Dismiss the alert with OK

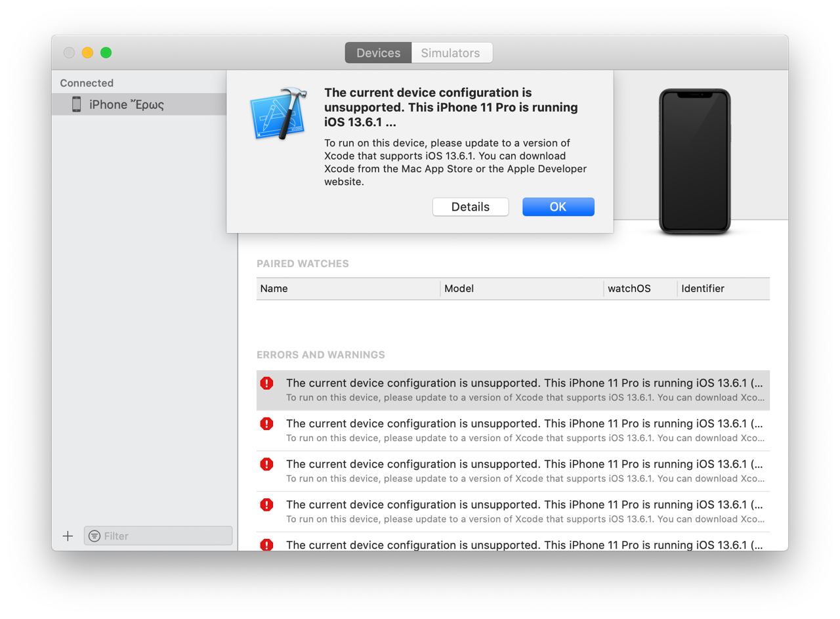[558, 207]
